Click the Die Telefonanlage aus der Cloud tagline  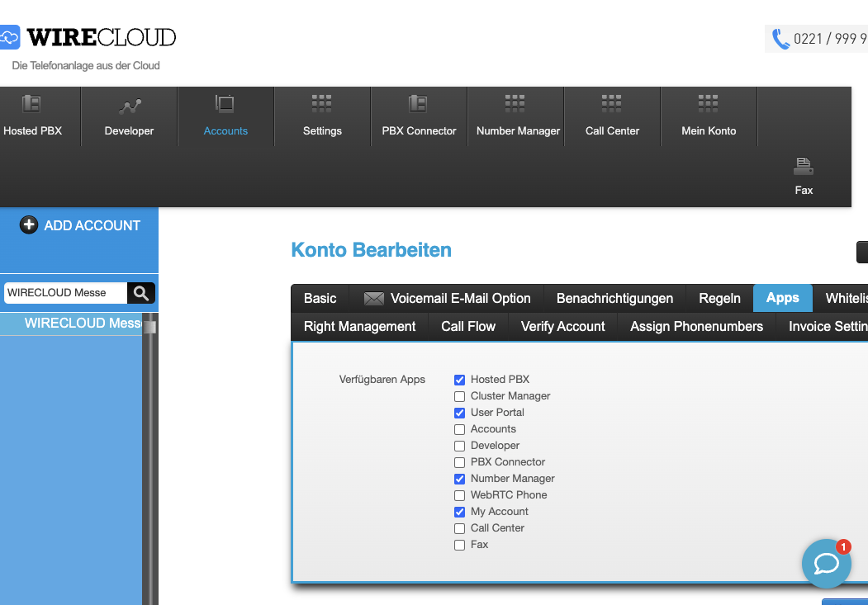pyautogui.click(x=86, y=66)
